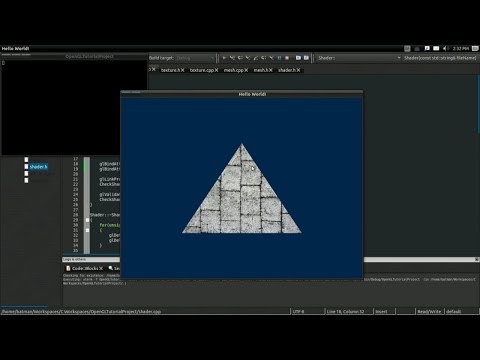Click the Insert status bar entry
Screen dimensions: 480x360
(382, 311)
